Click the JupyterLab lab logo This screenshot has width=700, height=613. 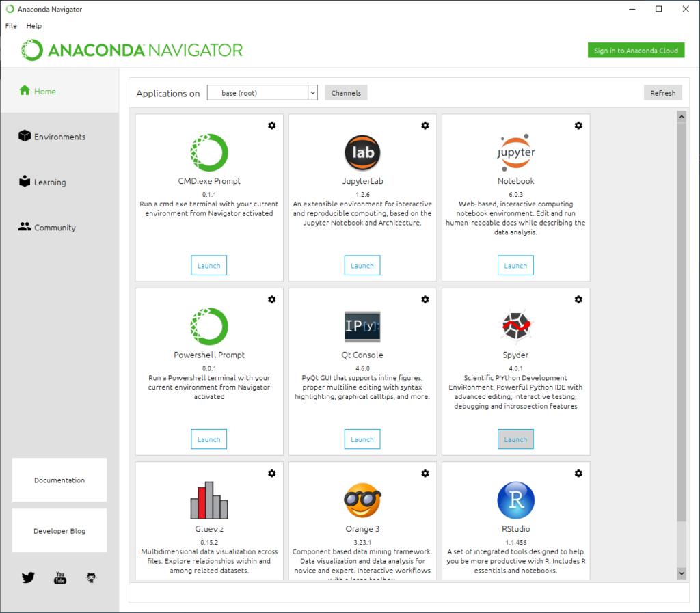click(x=362, y=152)
